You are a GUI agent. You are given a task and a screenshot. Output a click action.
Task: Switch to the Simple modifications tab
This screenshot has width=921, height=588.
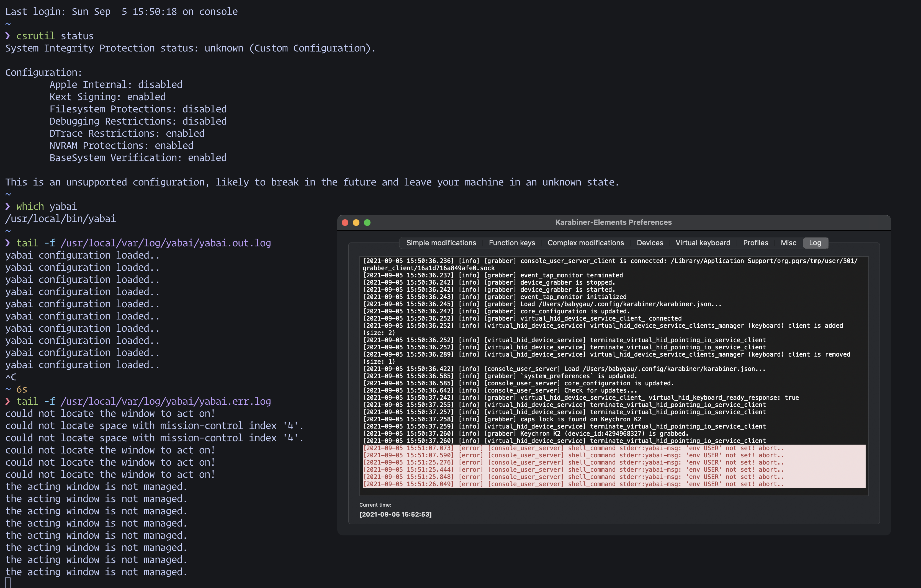(441, 243)
